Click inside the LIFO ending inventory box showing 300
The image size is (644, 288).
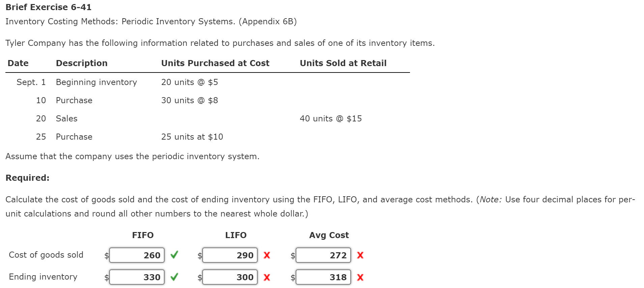(230, 277)
